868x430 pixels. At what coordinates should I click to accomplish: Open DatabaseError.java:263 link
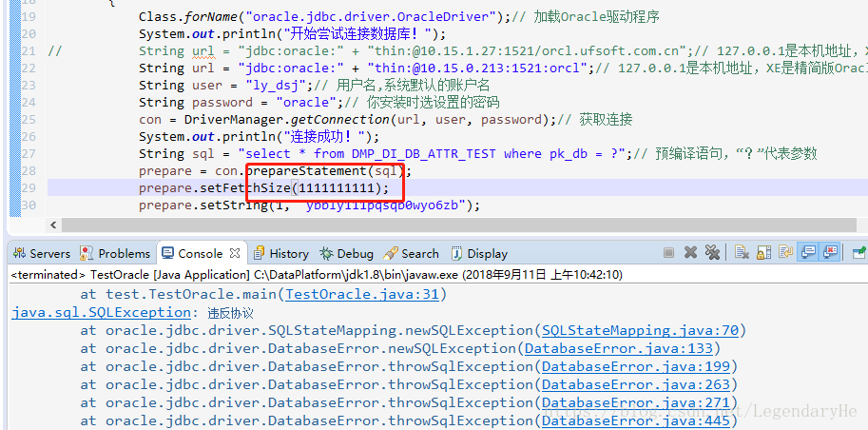pyautogui.click(x=635, y=384)
